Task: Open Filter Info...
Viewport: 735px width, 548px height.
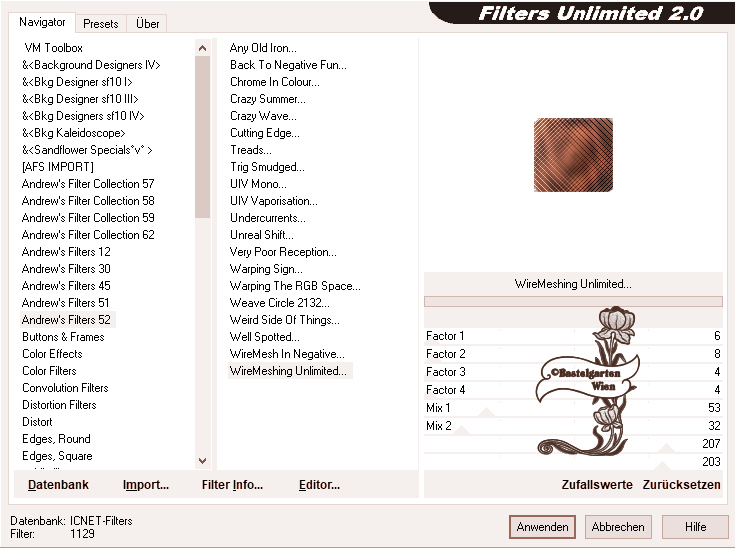Action: (x=232, y=485)
